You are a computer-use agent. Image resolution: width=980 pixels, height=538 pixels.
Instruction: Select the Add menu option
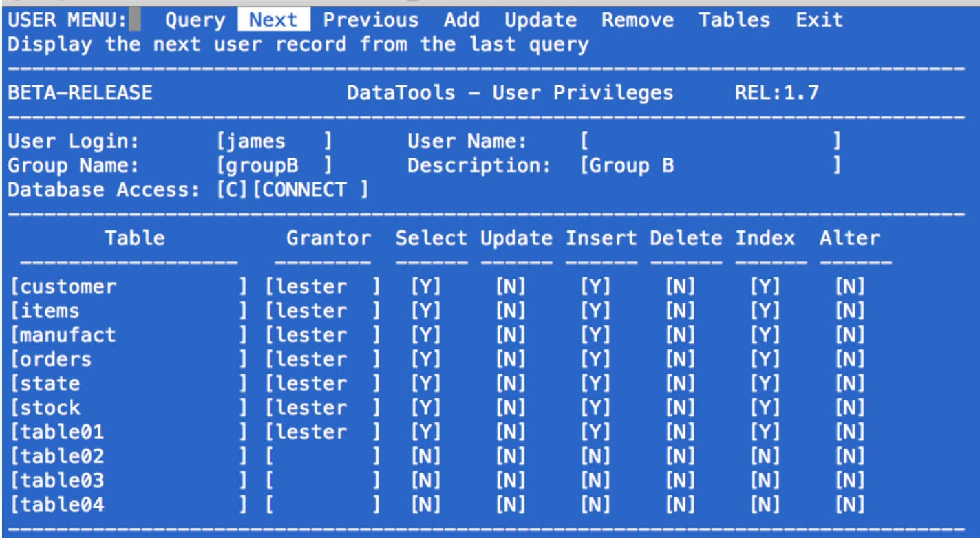(461, 20)
